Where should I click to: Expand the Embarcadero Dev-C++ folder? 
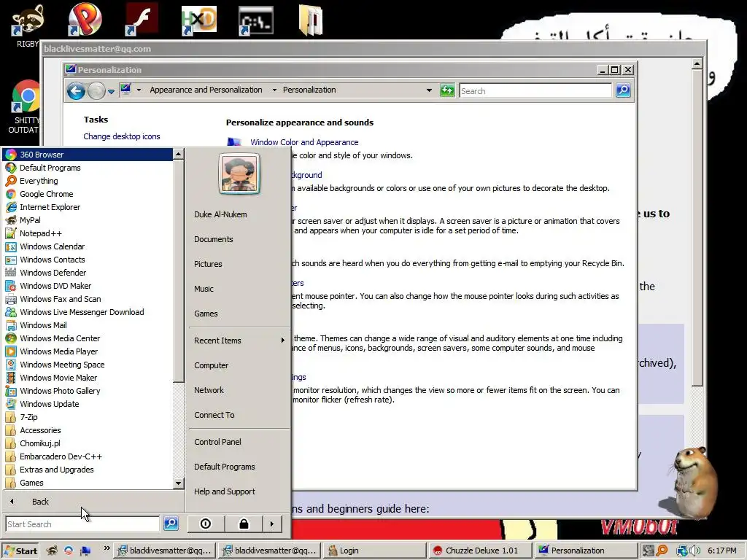[88, 456]
